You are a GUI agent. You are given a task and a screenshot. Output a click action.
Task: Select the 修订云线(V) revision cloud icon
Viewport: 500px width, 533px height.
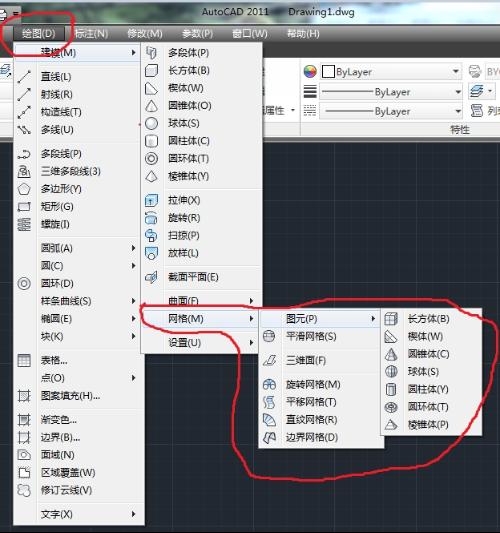[24, 490]
